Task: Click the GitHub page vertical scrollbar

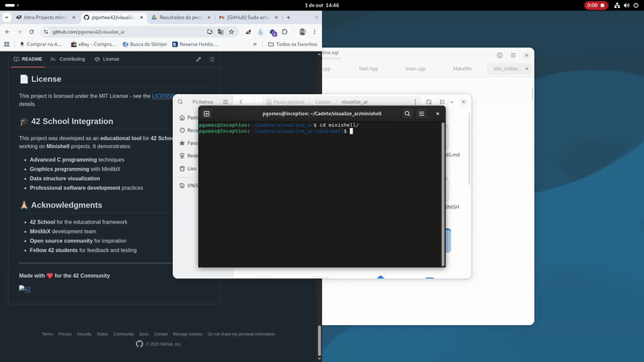Action: pos(320,341)
